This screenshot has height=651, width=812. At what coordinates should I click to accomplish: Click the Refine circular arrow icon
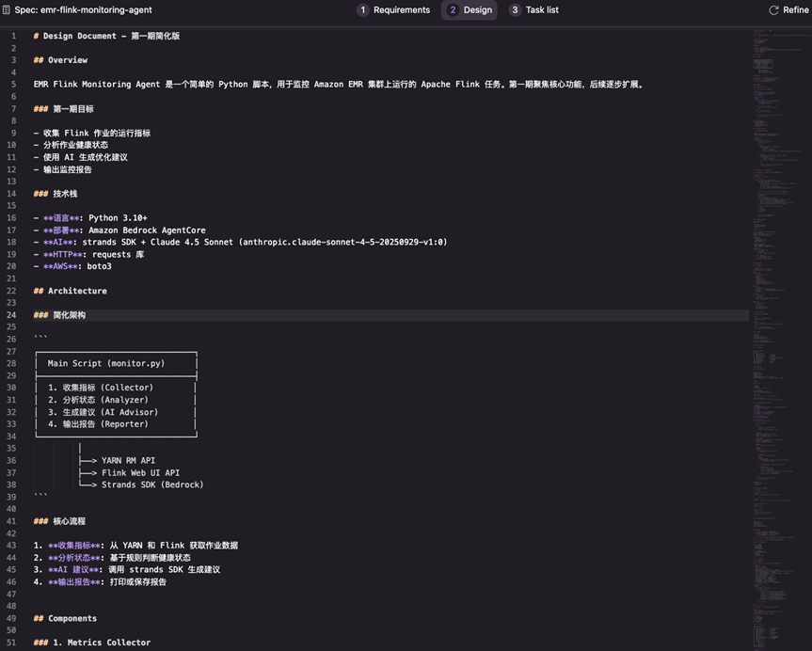tap(773, 10)
